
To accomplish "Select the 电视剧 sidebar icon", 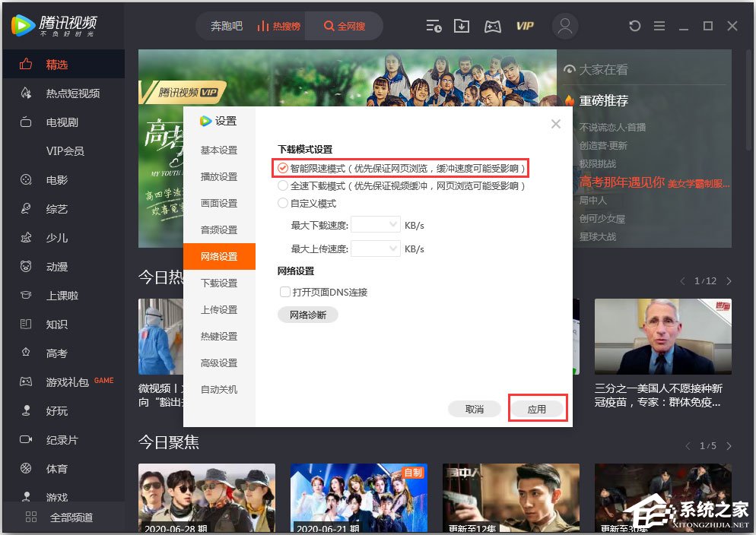I will coord(27,122).
